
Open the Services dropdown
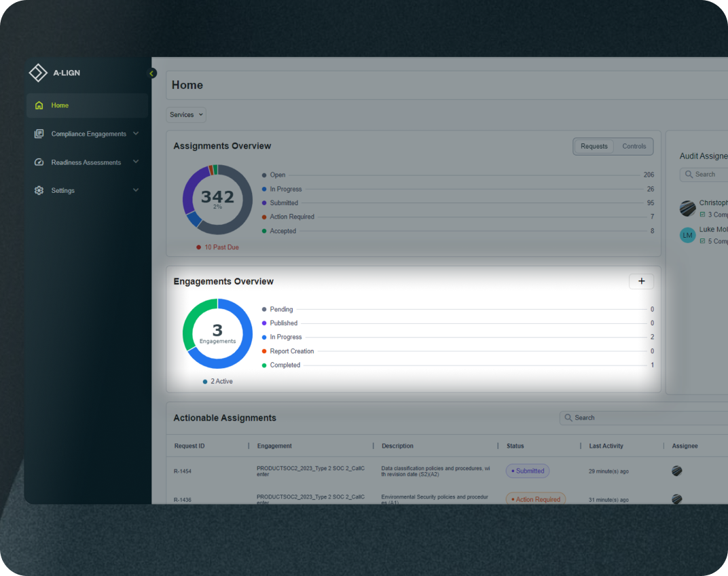(x=186, y=115)
